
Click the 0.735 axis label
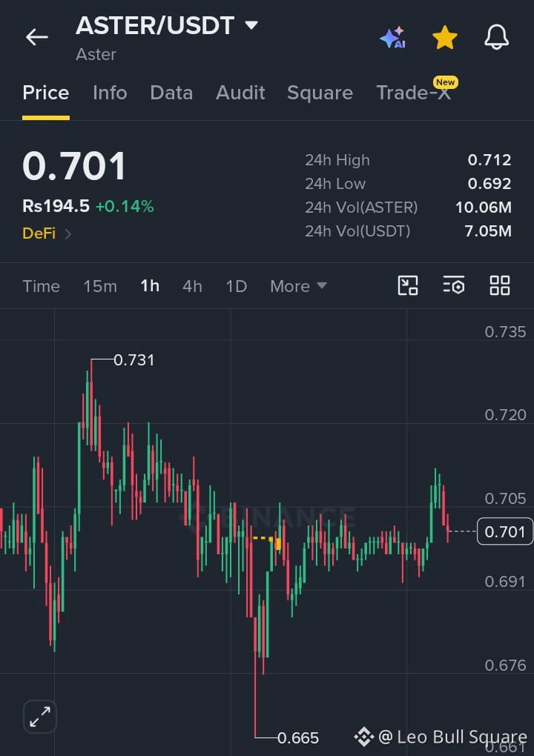[x=505, y=332]
